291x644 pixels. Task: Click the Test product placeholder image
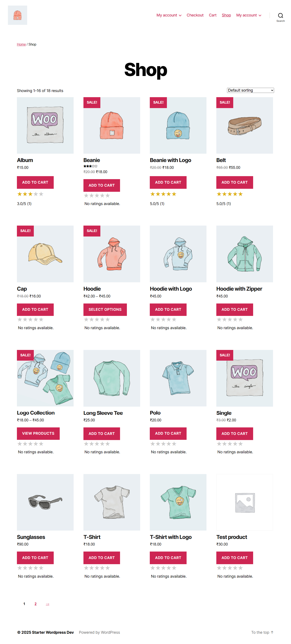[x=244, y=502]
